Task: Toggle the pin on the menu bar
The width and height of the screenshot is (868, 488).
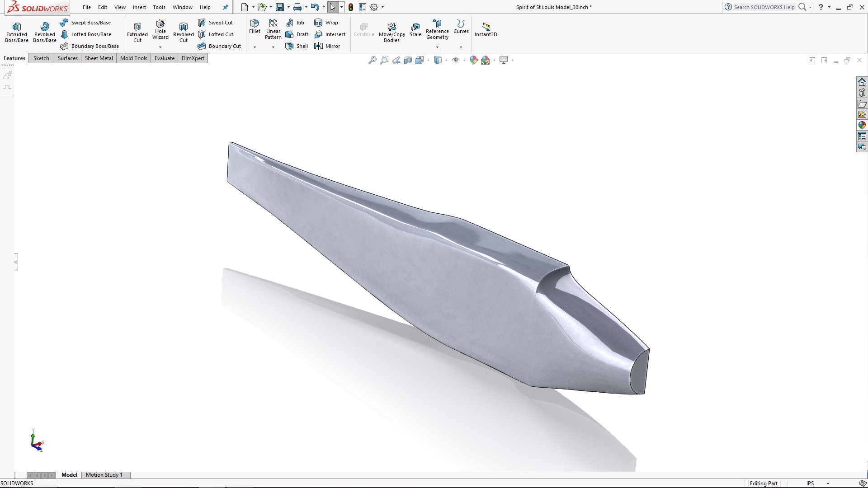Action: [x=225, y=7]
